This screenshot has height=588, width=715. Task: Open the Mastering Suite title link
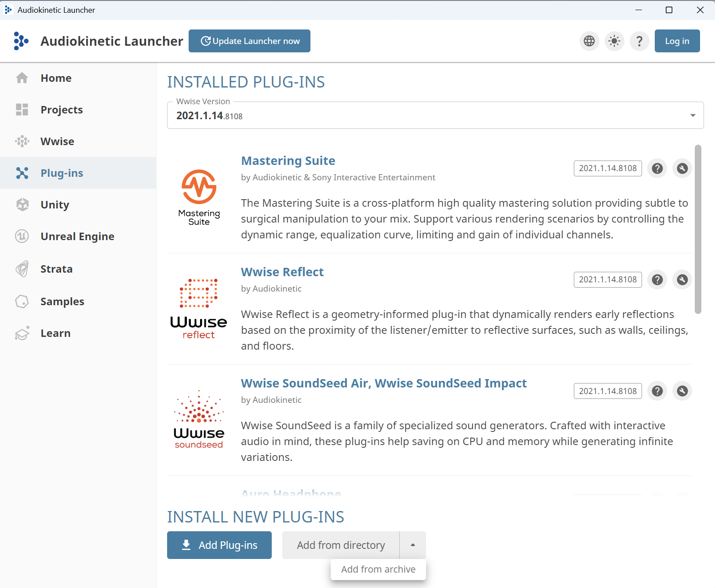click(288, 161)
